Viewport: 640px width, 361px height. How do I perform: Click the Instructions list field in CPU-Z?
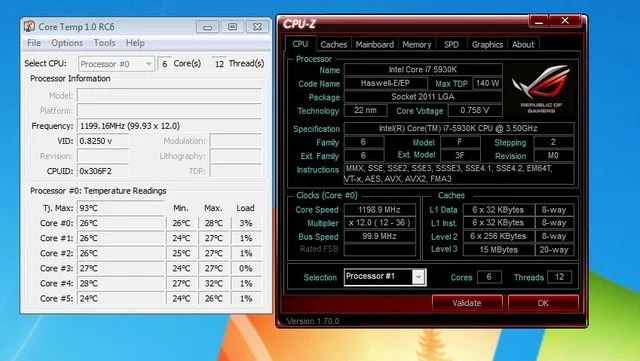459,174
